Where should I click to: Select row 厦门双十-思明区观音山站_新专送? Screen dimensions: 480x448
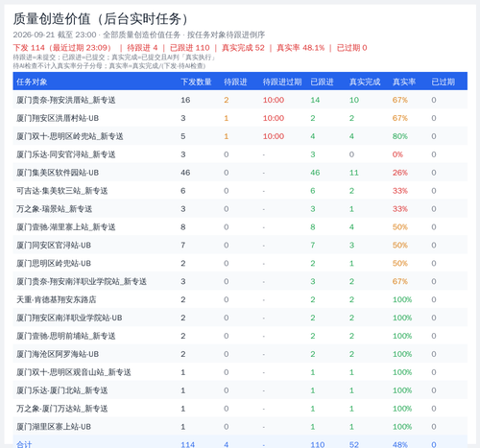pyautogui.click(x=240, y=372)
